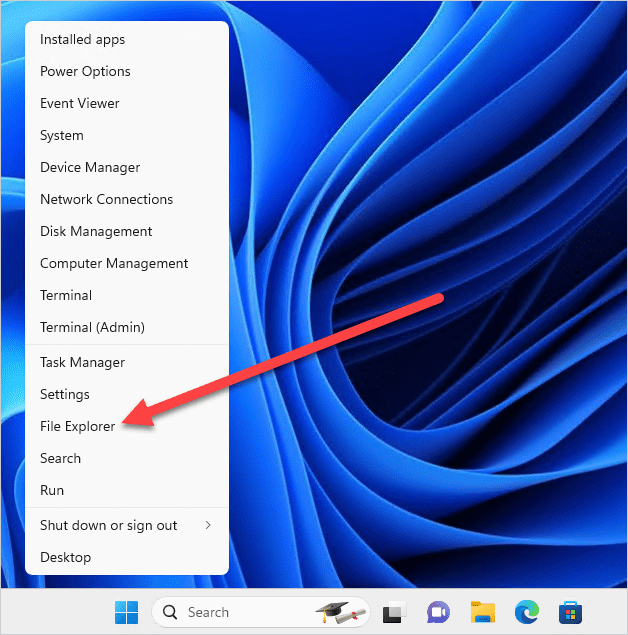Click inside the taskbar Search box
The height and width of the screenshot is (635, 628).
pyautogui.click(x=260, y=612)
